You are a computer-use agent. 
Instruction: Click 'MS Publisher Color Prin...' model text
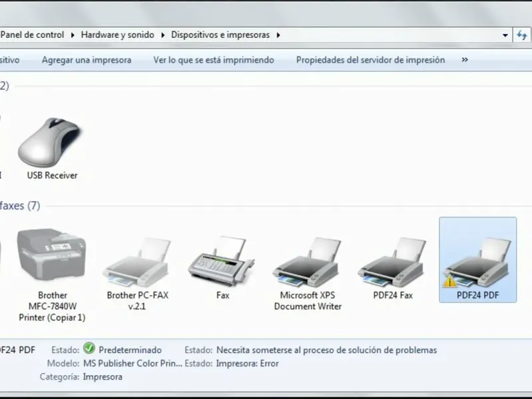pyautogui.click(x=132, y=363)
